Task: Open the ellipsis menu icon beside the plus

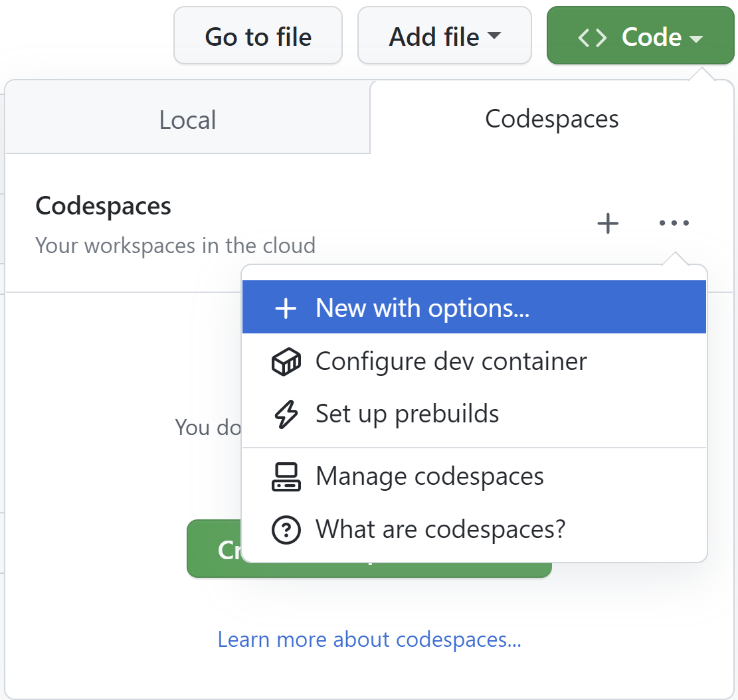Action: click(674, 223)
